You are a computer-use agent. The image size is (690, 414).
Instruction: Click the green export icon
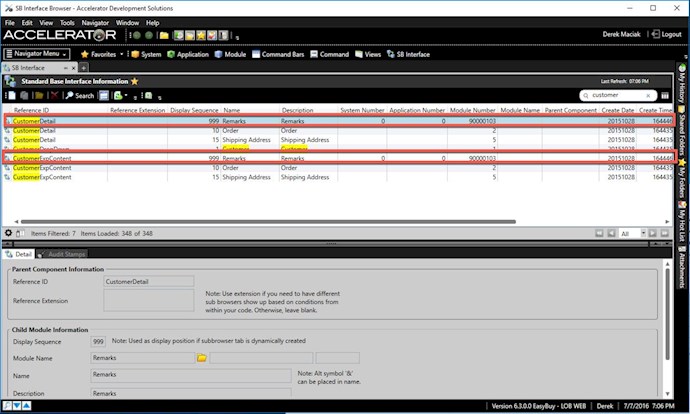point(118,95)
